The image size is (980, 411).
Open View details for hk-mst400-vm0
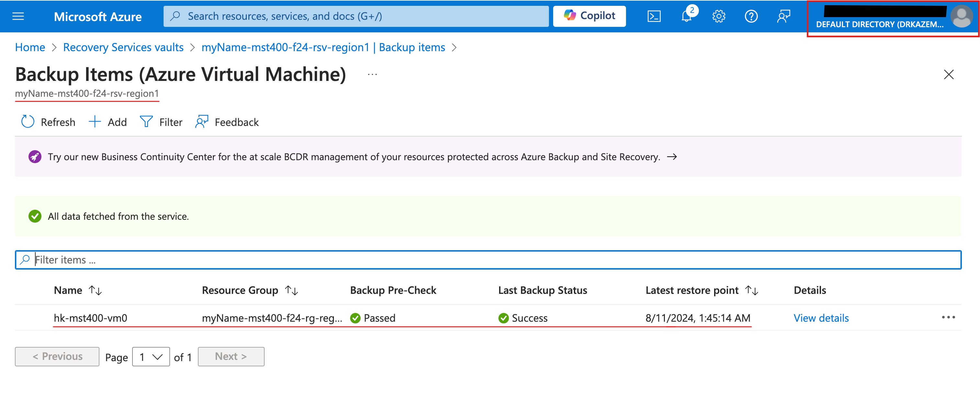pyautogui.click(x=821, y=318)
